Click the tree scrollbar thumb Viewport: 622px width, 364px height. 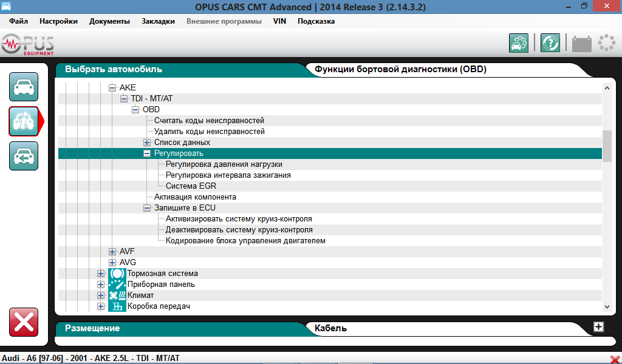(607, 146)
